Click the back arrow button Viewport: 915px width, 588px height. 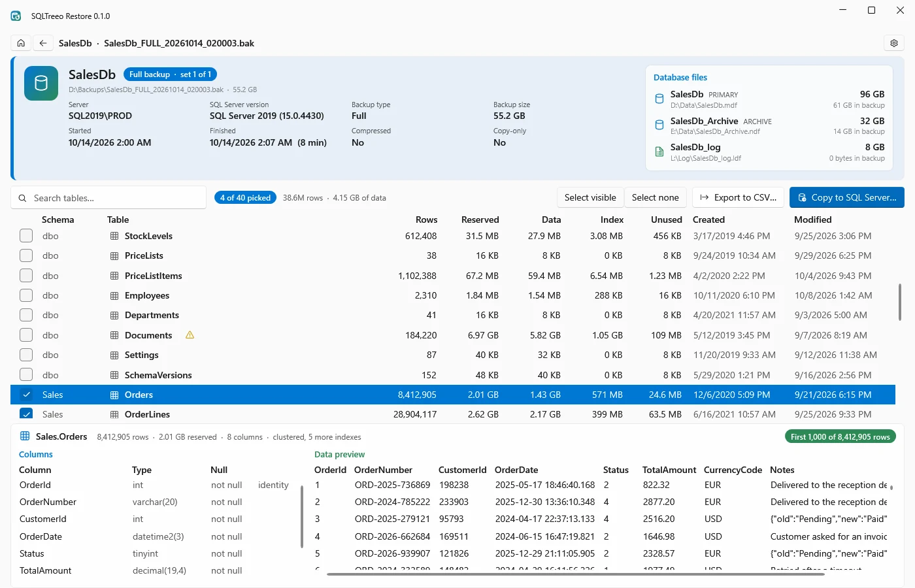click(x=43, y=43)
